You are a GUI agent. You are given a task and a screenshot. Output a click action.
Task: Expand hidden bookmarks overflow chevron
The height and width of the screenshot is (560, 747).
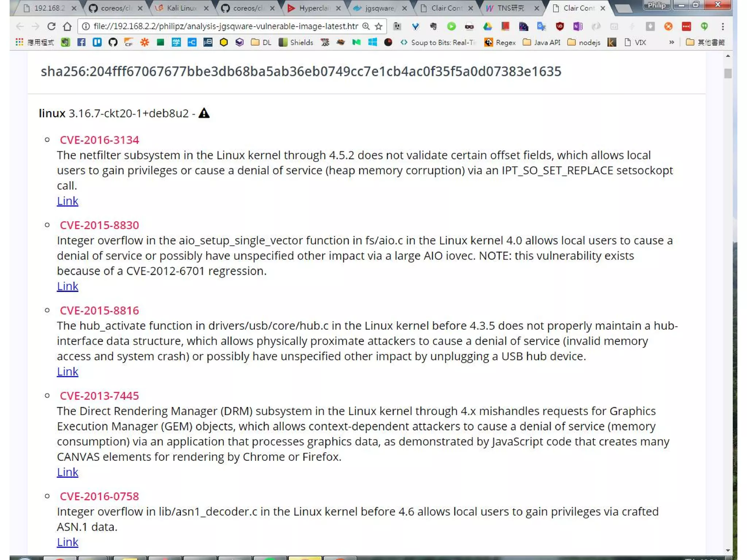671,42
